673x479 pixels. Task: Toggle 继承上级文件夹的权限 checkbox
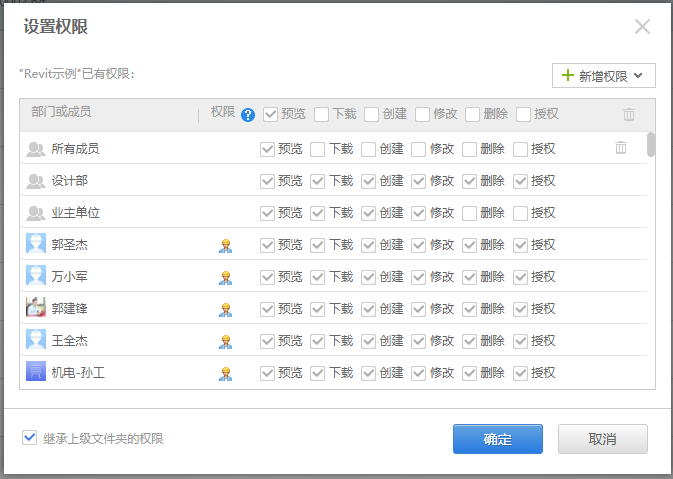(x=30, y=437)
